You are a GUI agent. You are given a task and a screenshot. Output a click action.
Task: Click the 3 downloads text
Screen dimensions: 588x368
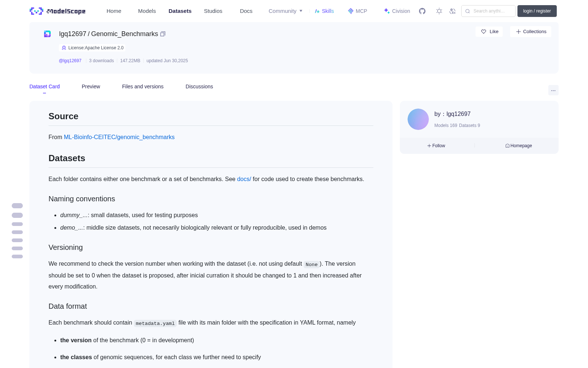101,61
